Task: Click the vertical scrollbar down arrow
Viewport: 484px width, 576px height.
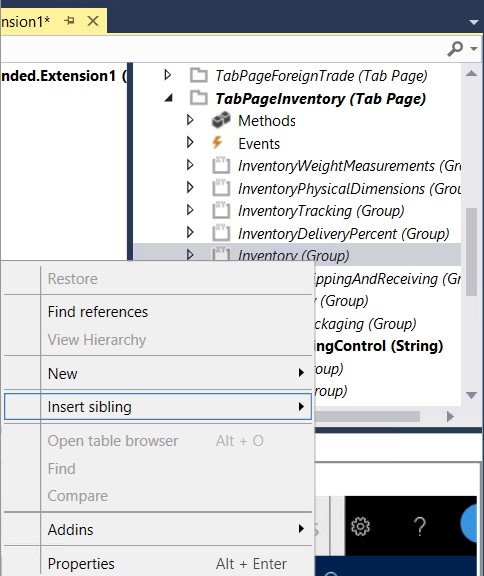Action: [x=471, y=395]
